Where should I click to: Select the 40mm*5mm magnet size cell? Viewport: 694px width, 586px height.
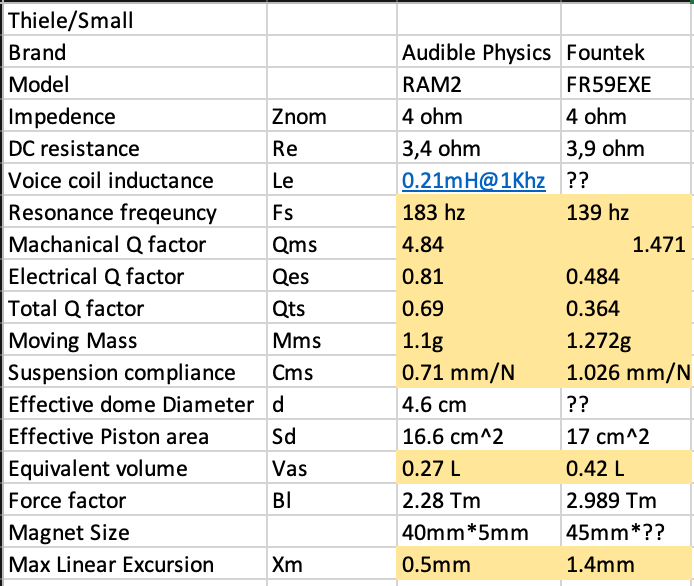(479, 532)
